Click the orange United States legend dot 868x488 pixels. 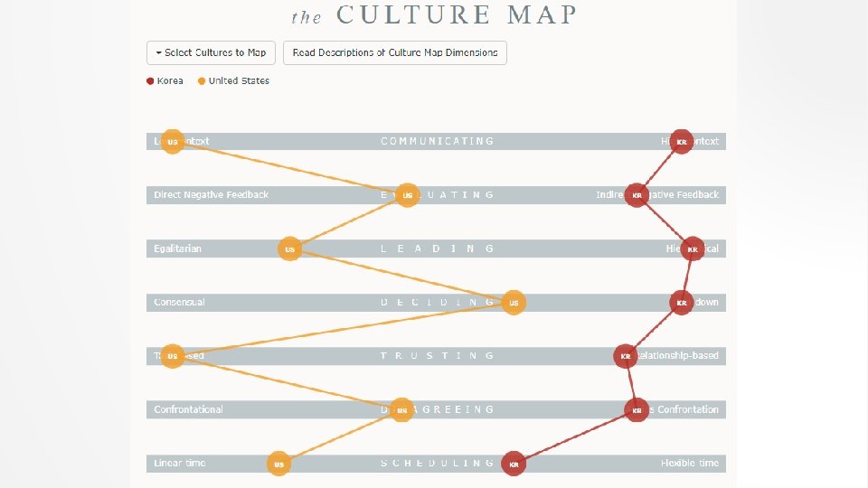202,81
